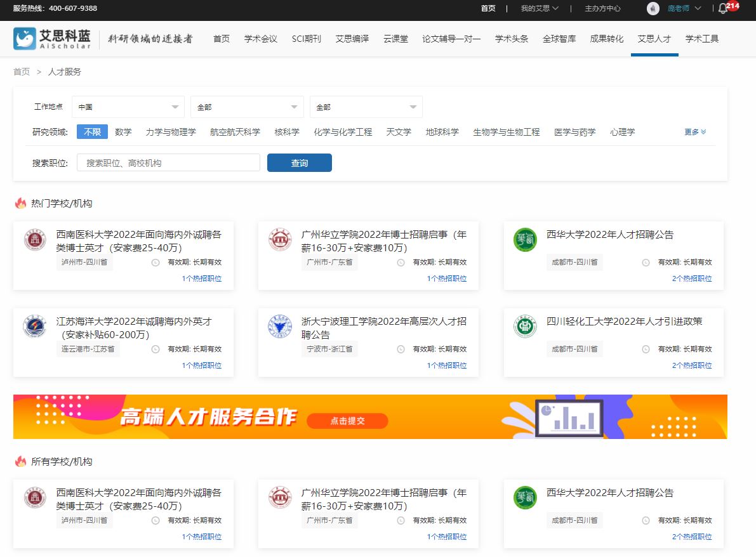The height and width of the screenshot is (557, 756).
Task: Open the SCI期刊 navigation item
Action: click(x=306, y=39)
